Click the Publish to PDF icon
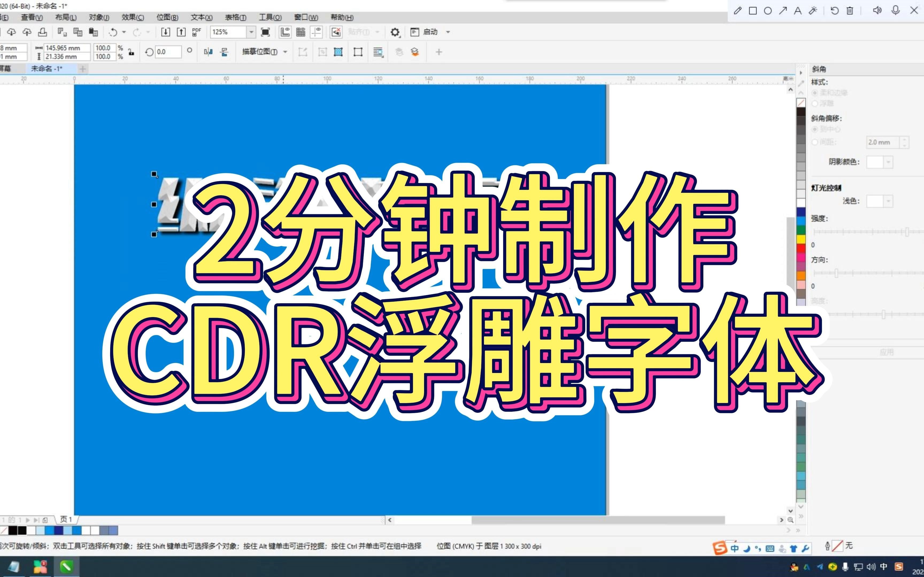Viewport: 924px width, 577px height. pyautogui.click(x=197, y=32)
